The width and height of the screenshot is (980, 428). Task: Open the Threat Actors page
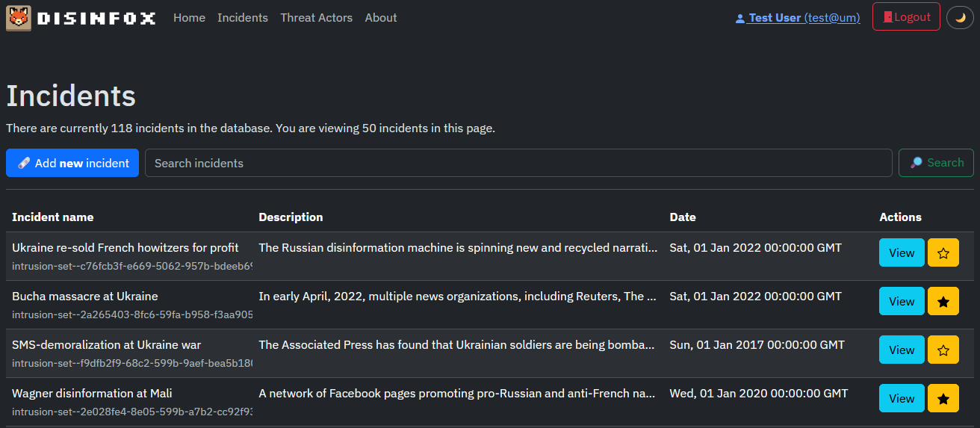point(317,18)
